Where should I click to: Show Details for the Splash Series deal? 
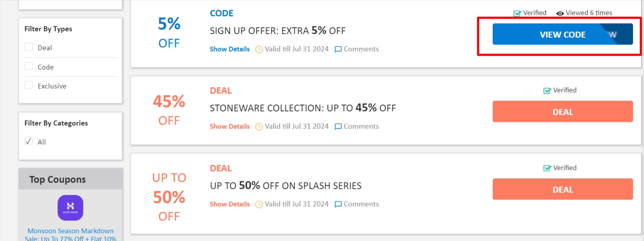(229, 204)
